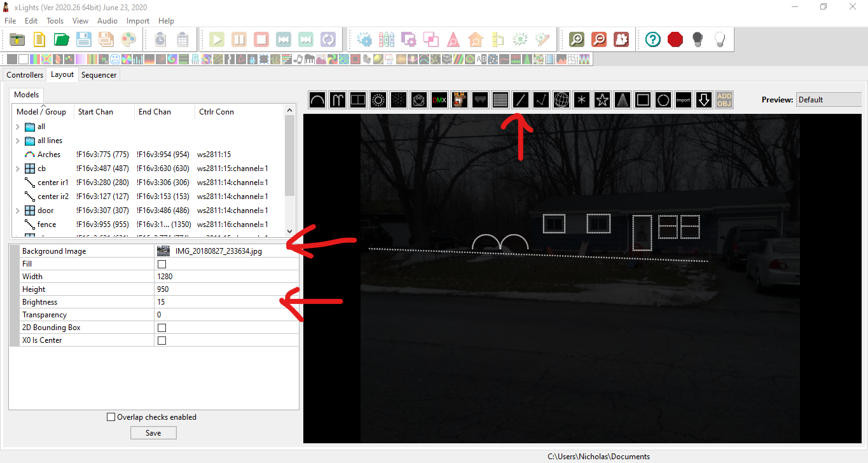Switch to the Sequencer tab
Viewport: 868px width, 463px height.
(99, 74)
